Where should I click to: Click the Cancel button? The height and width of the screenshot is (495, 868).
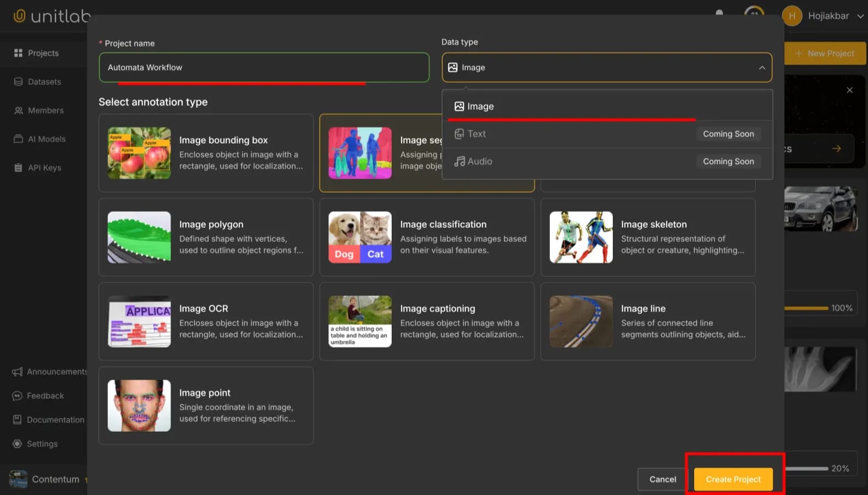662,479
